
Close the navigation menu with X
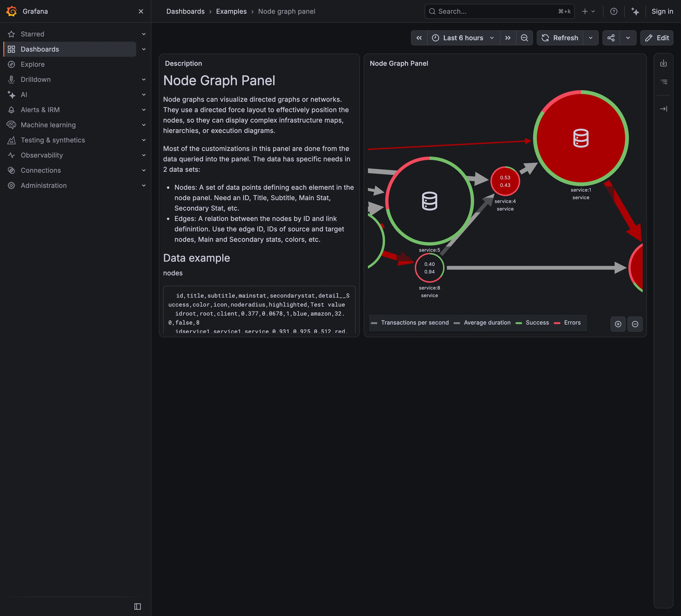141,12
